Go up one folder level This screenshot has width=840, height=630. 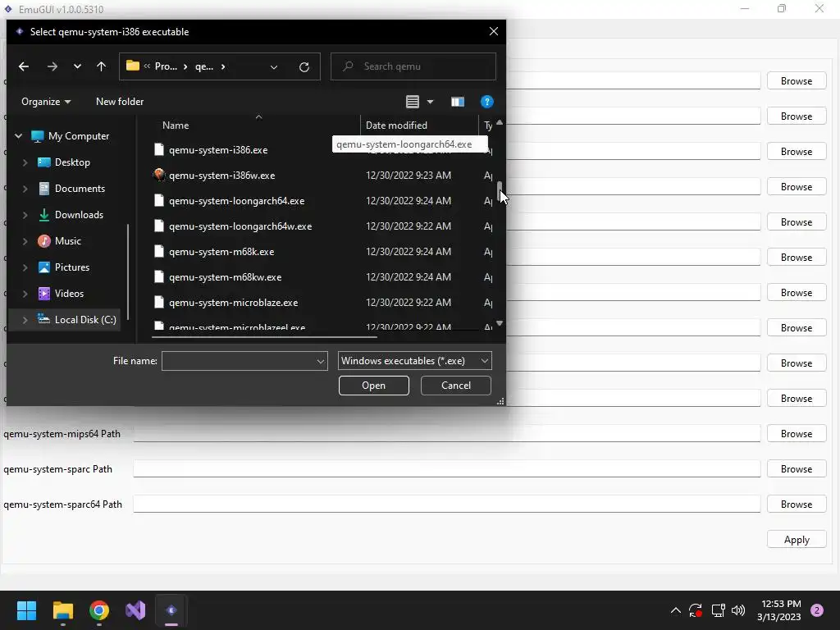(101, 66)
